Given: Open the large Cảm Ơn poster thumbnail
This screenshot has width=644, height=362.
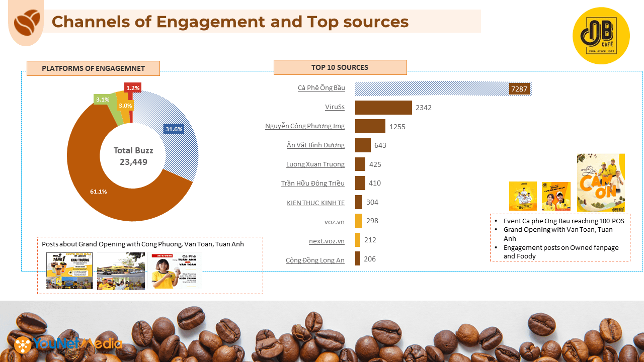Looking at the screenshot, I should click(x=601, y=183).
